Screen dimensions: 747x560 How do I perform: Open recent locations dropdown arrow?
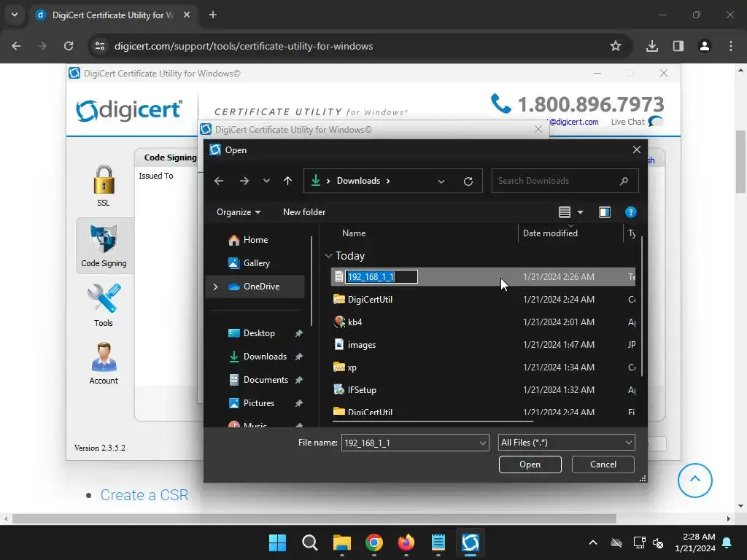[266, 181]
